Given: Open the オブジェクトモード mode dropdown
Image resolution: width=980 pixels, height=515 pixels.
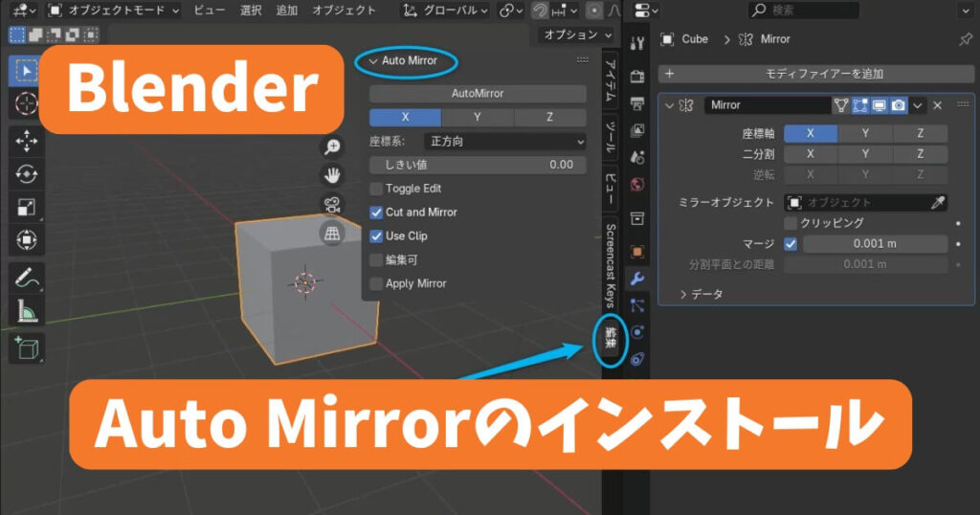Looking at the screenshot, I should (x=114, y=11).
